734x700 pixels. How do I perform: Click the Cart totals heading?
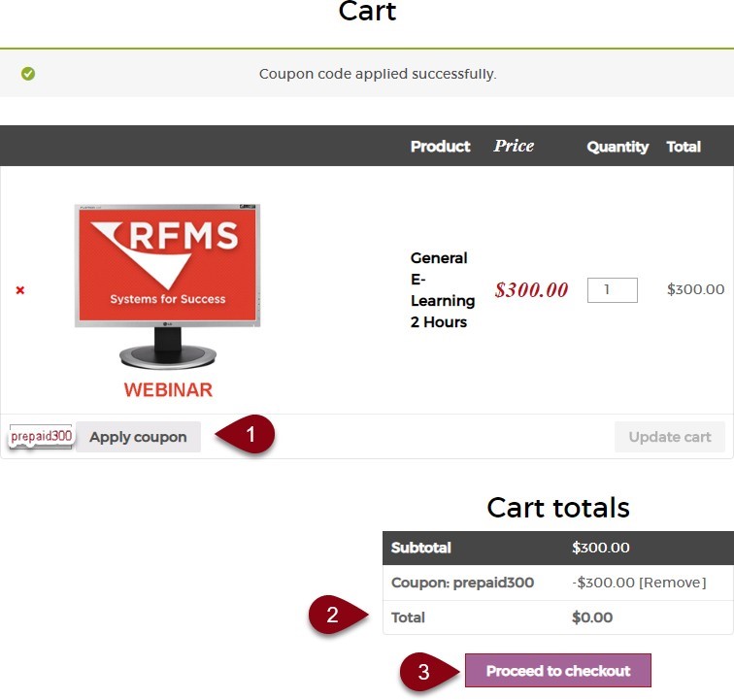click(558, 508)
